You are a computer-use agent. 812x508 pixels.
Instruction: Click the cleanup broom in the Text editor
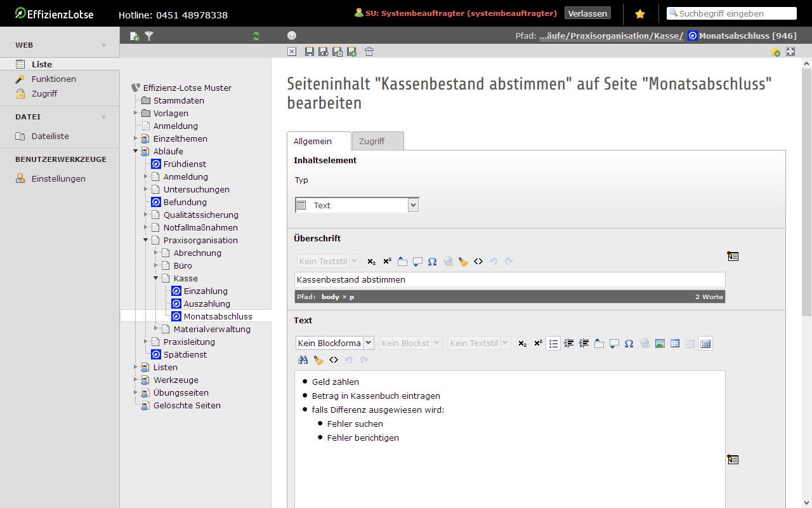(318, 360)
